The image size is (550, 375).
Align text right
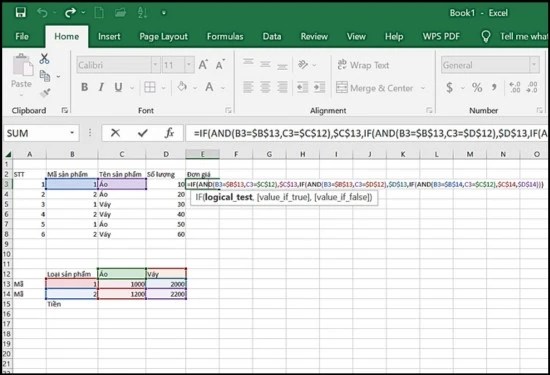[282, 87]
